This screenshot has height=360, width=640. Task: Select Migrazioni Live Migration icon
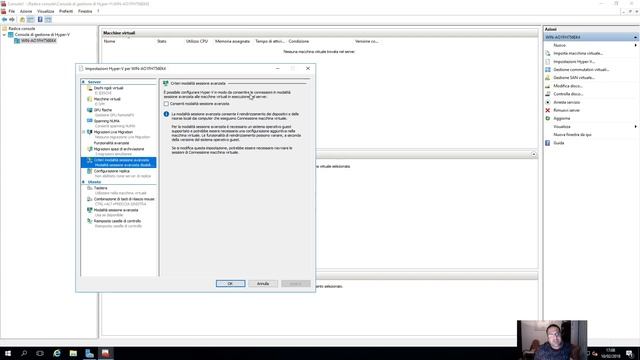coord(90,132)
